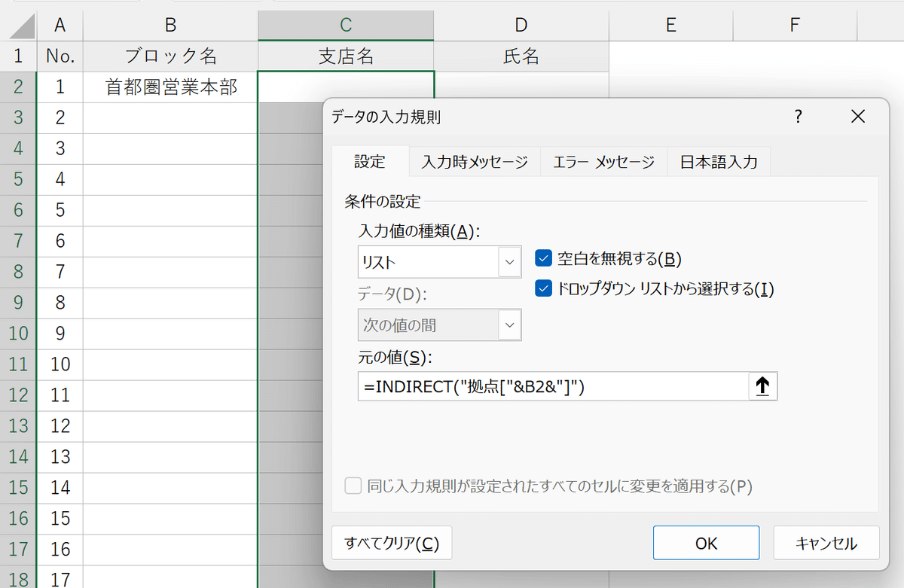
Task: Click the 氏名 header cell in column D
Action: click(521, 56)
